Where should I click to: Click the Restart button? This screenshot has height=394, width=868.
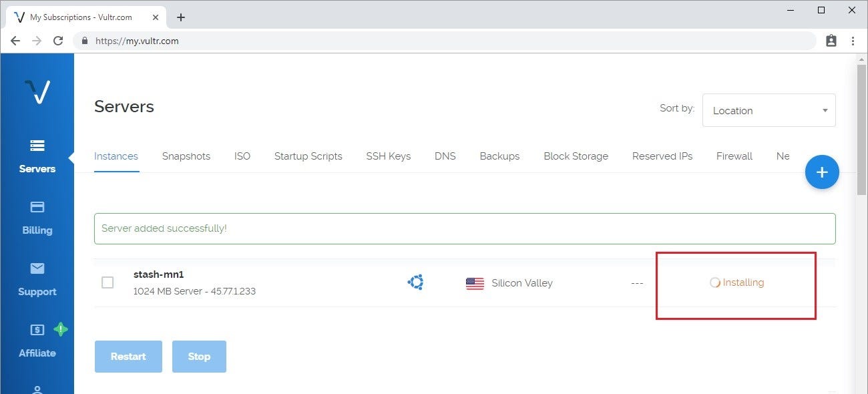pos(128,357)
